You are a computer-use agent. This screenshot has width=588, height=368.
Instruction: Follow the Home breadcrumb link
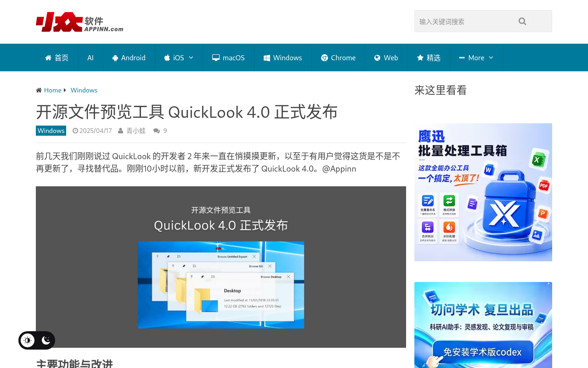[x=53, y=90]
